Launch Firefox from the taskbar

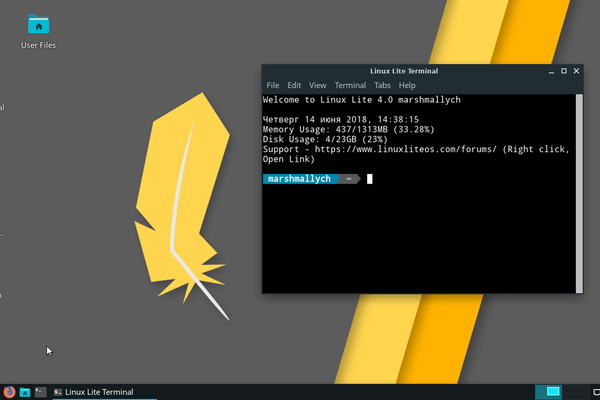pyautogui.click(x=9, y=392)
